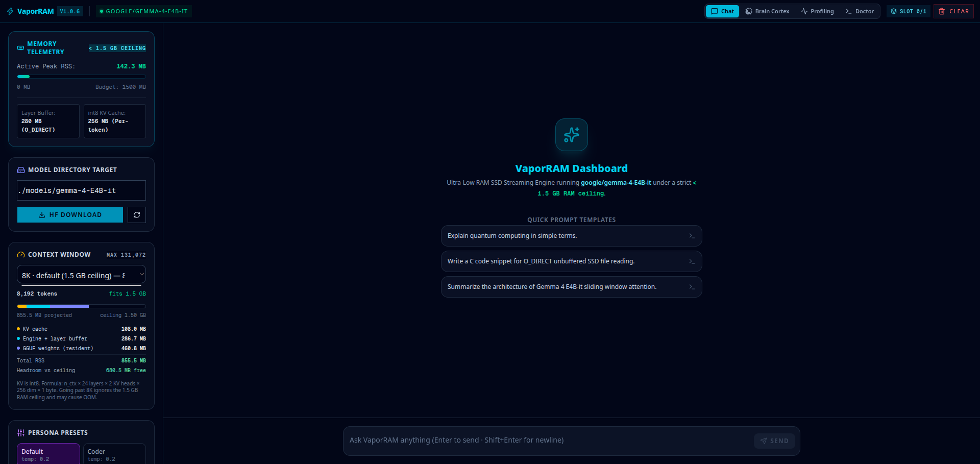Click the Active Peak RSS progress bar
The image size is (980, 464).
tap(81, 77)
